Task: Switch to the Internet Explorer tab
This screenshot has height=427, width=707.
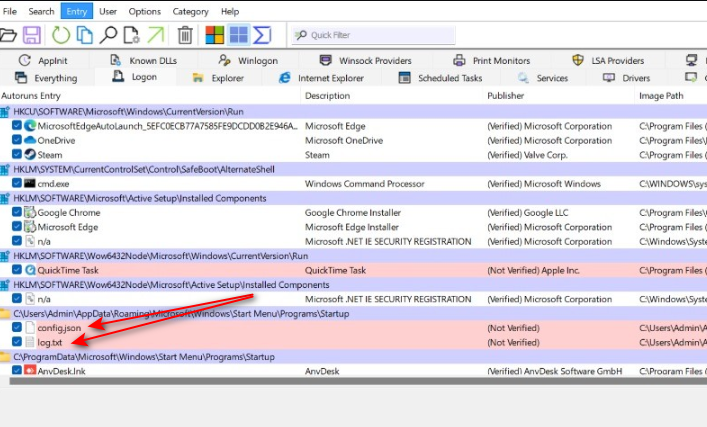Action: point(321,78)
